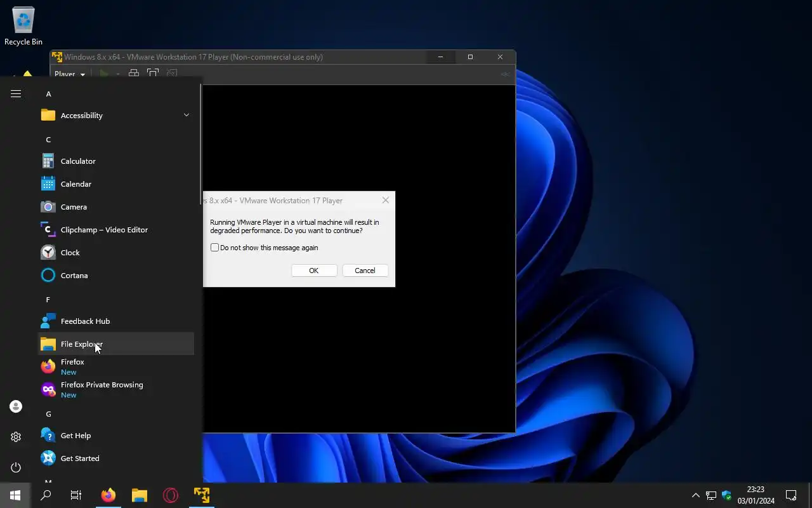This screenshot has width=812, height=508.
Task: Launch Clipchamp – Video Editor
Action: tap(116, 230)
